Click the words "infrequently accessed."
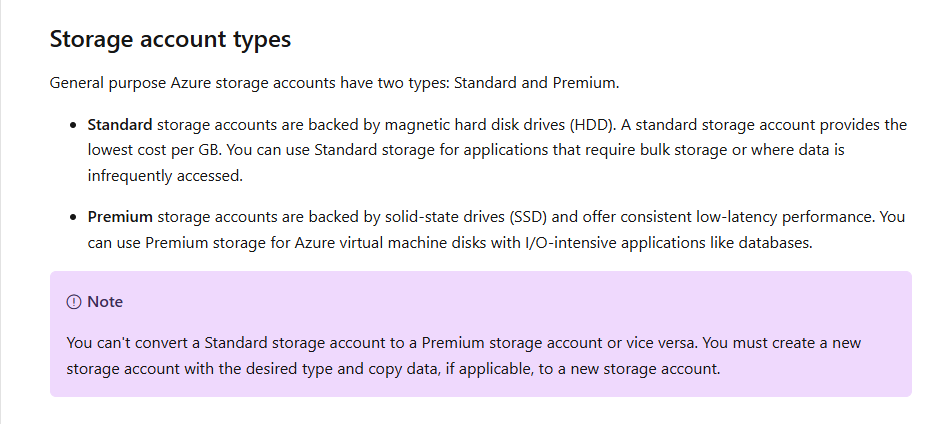 point(165,176)
